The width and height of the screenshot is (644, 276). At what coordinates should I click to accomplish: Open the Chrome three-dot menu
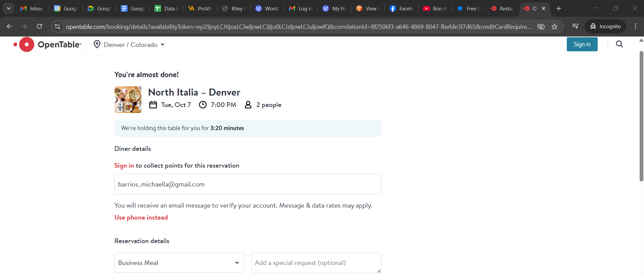coord(635,26)
